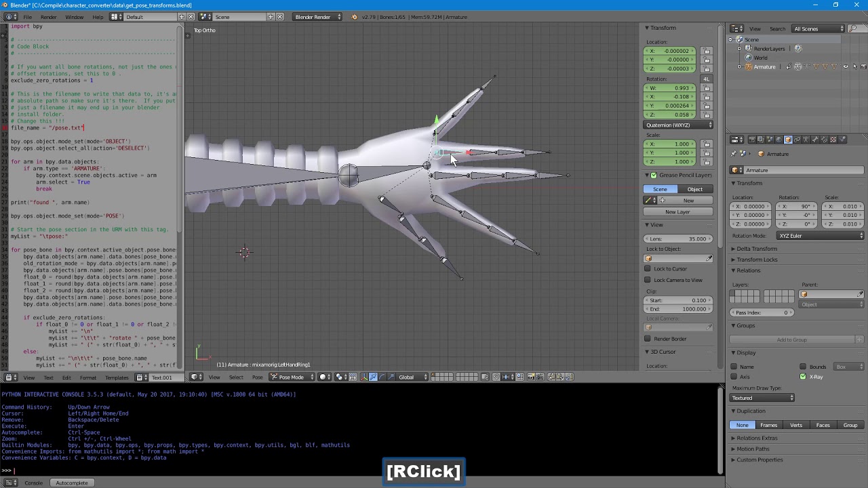Viewport: 868px width, 488px height.
Task: Enable Render Border checkbox
Action: coord(648,339)
